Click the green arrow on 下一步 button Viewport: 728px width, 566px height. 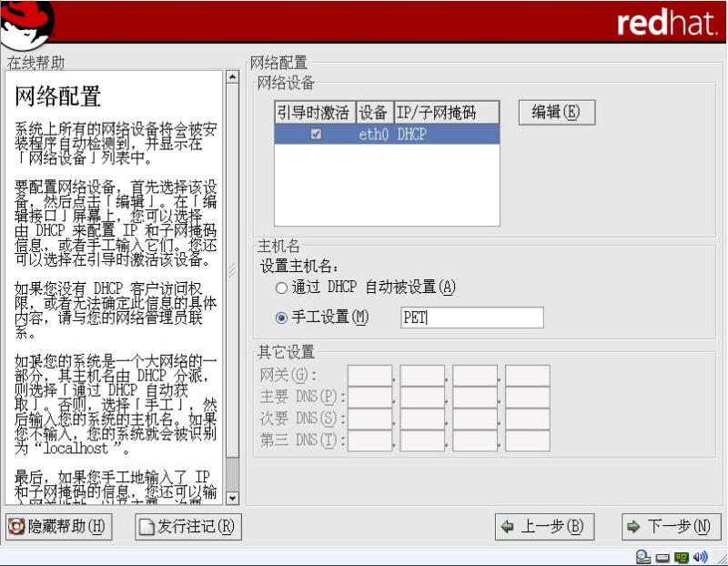[x=633, y=527]
